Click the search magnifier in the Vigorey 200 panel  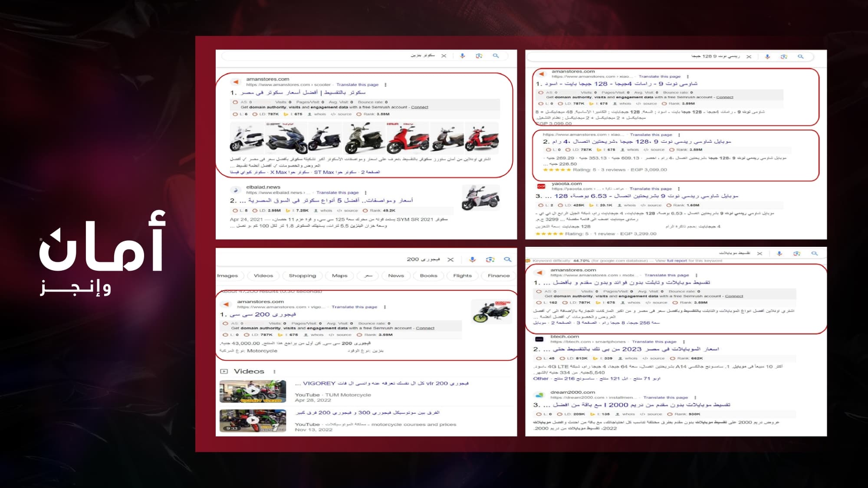pos(507,259)
